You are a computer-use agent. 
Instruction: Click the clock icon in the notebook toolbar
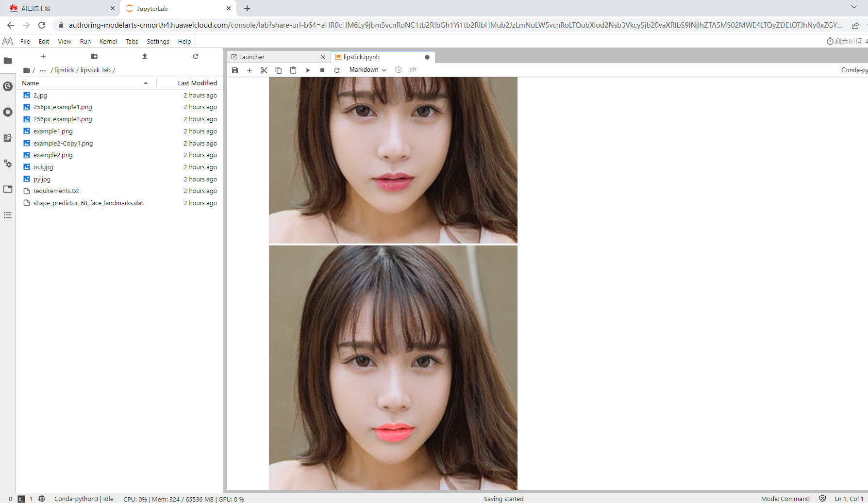click(x=399, y=70)
